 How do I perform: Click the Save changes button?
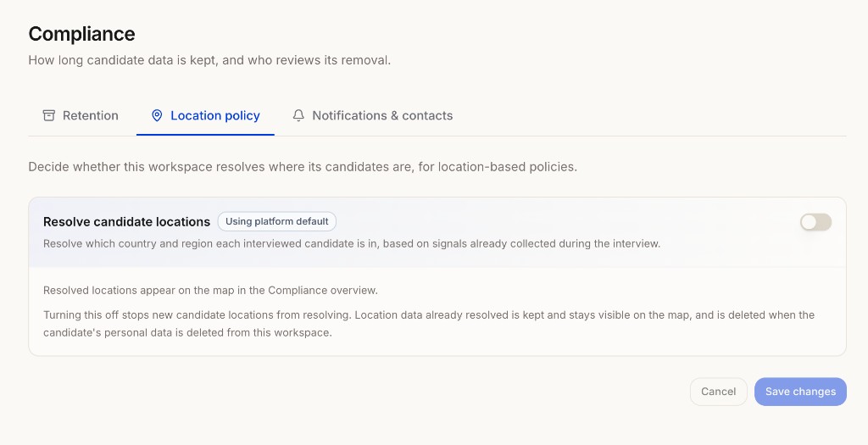pyautogui.click(x=800, y=392)
